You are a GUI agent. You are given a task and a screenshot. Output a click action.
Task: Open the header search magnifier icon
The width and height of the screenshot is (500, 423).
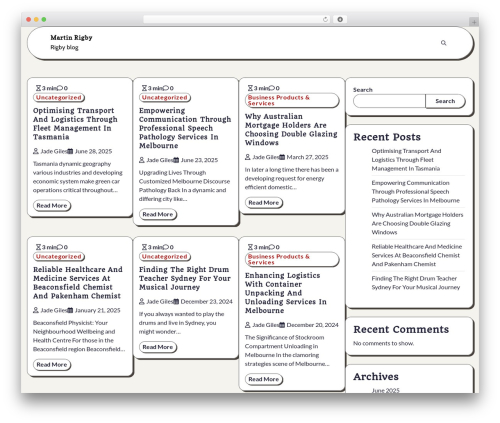tap(443, 43)
